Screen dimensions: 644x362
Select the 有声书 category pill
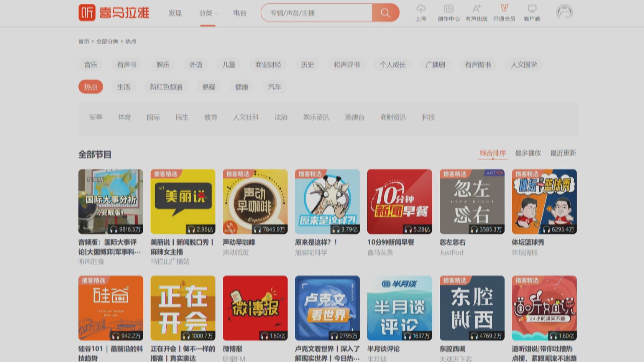[x=127, y=65]
